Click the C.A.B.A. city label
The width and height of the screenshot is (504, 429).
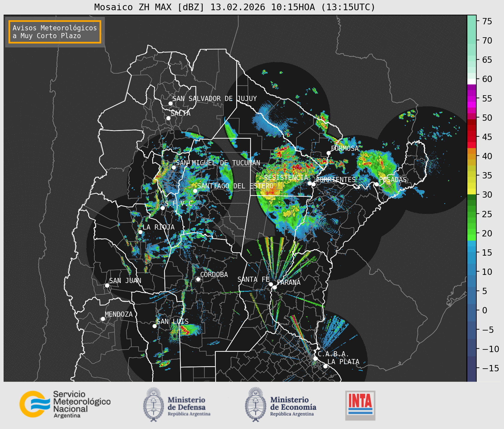click(333, 354)
